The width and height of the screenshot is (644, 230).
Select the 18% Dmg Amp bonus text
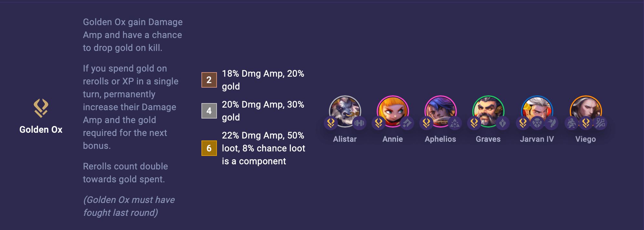(263, 80)
